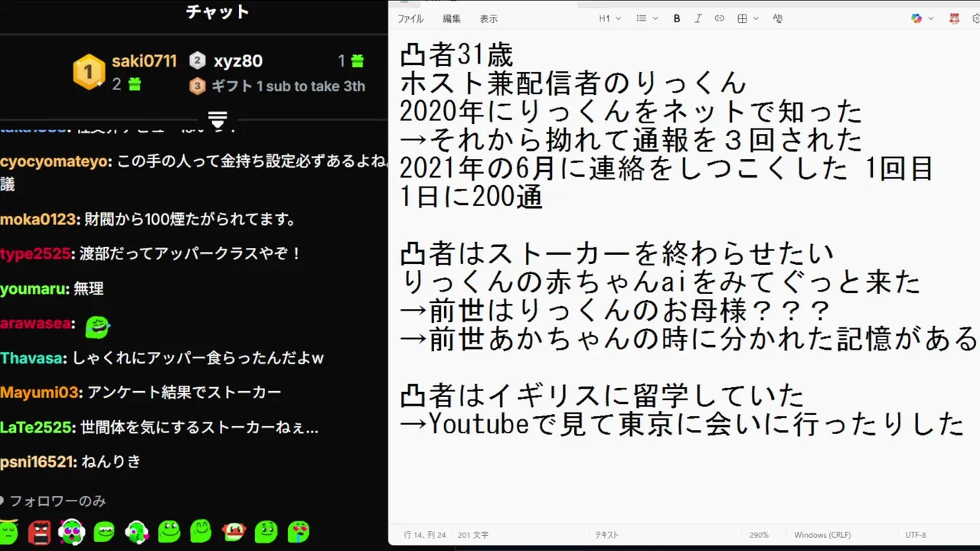Toggle bold formatting in Notepad
This screenshot has width=980, height=551.
point(677,18)
